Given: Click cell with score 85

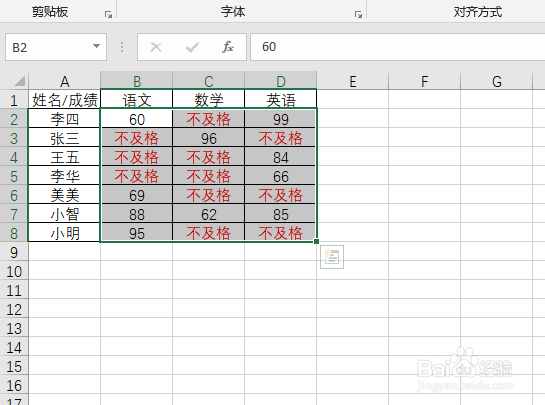Looking at the screenshot, I should (x=280, y=214).
